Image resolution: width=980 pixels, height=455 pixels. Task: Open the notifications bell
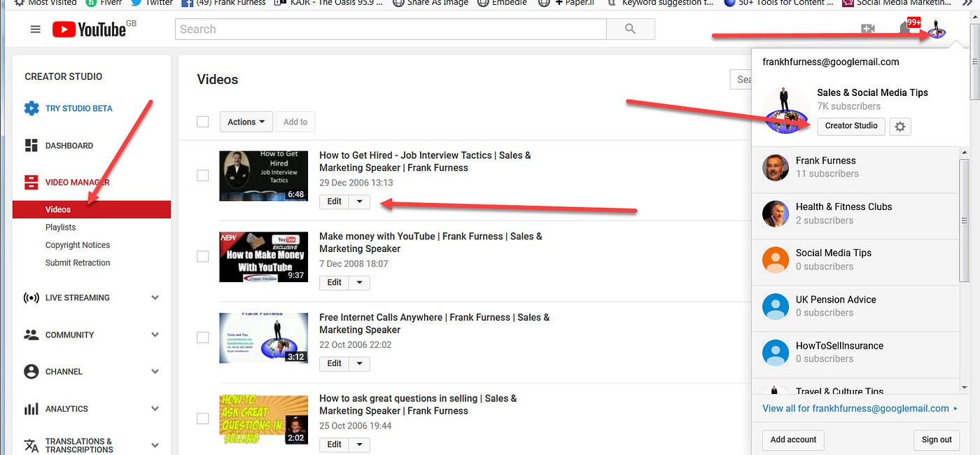click(x=904, y=29)
